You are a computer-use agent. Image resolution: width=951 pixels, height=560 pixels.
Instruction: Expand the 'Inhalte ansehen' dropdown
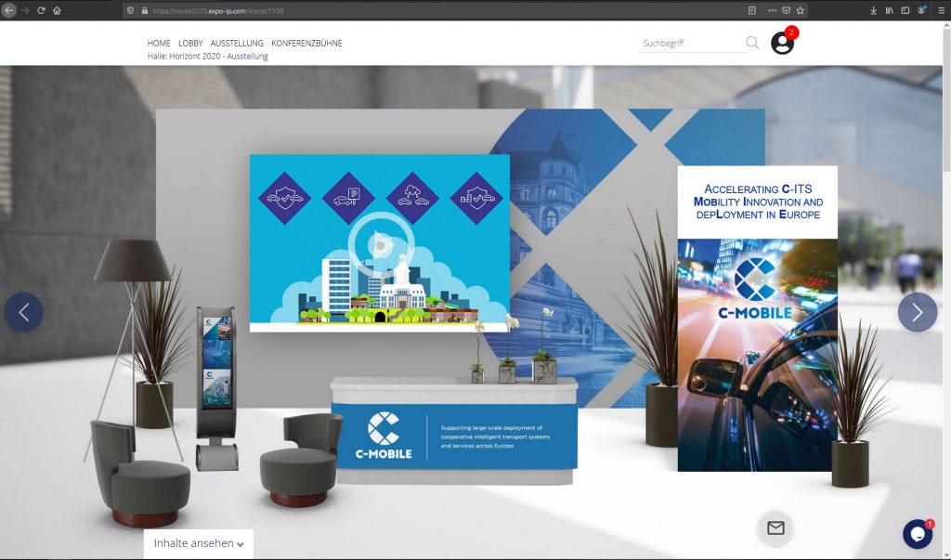[199, 543]
